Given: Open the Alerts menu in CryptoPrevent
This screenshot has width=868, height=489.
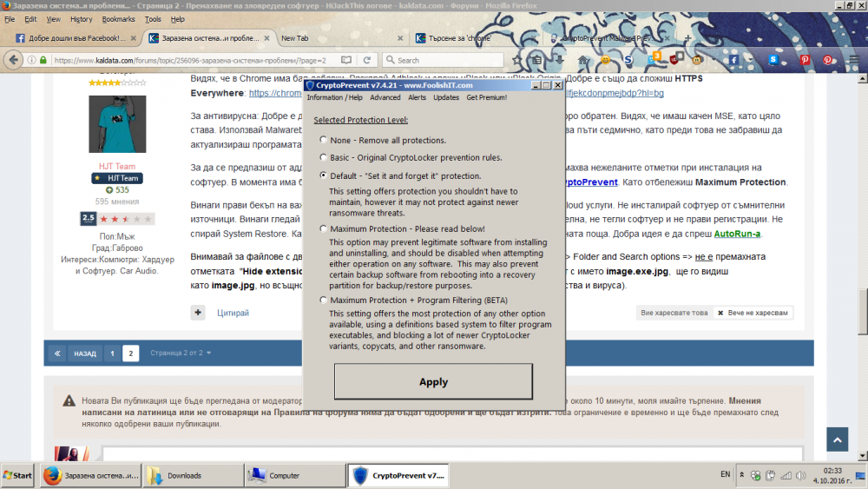Looking at the screenshot, I should click(417, 97).
